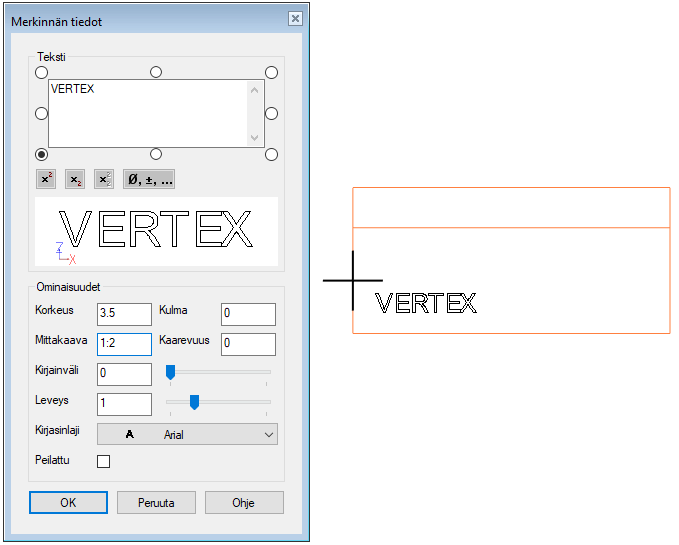Click the Leveys slider handle
The width and height of the screenshot is (679, 545).
194,402
